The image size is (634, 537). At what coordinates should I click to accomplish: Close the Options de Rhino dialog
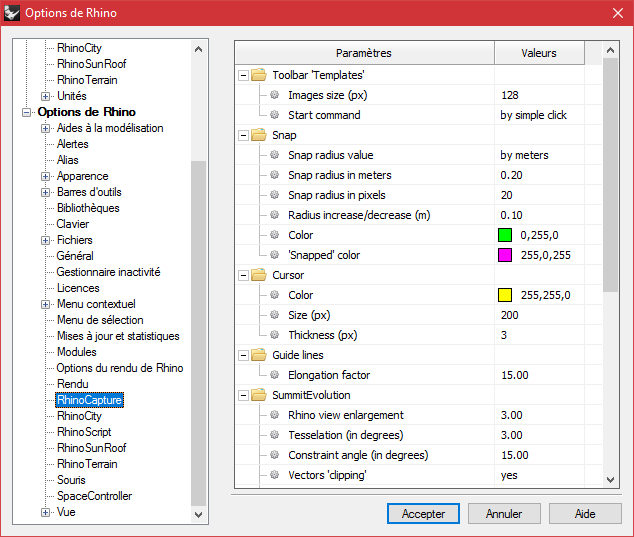pyautogui.click(x=618, y=13)
